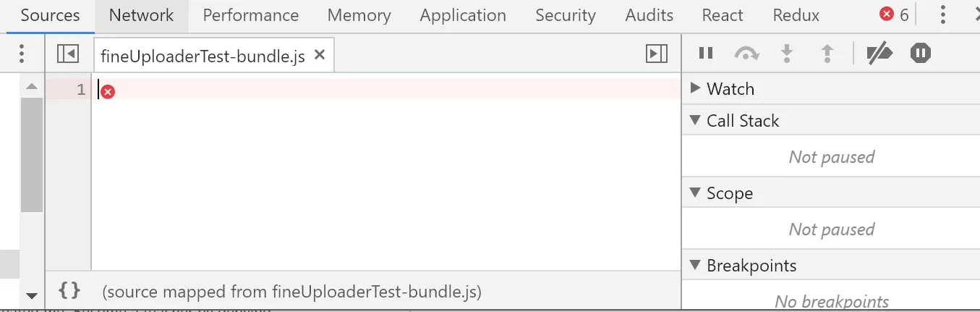This screenshot has width=980, height=312.
Task: Hide the debugger sidebar pane
Action: [x=656, y=53]
